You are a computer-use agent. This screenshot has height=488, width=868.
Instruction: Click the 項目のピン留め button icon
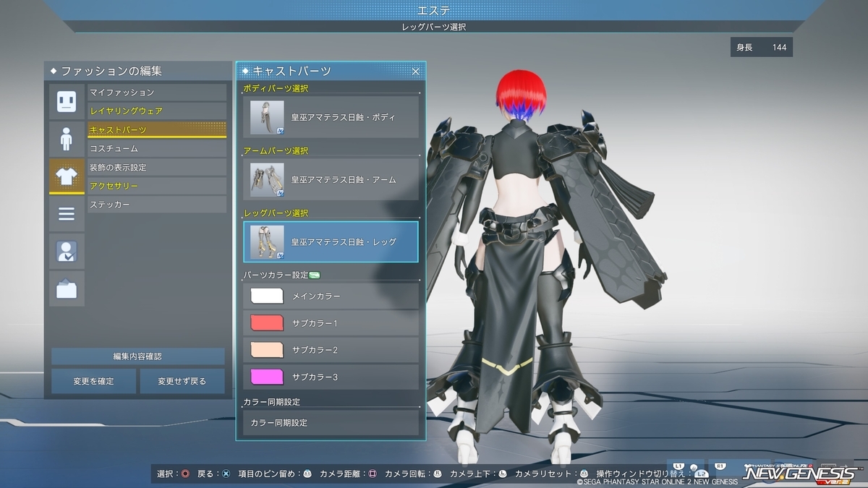307,474
